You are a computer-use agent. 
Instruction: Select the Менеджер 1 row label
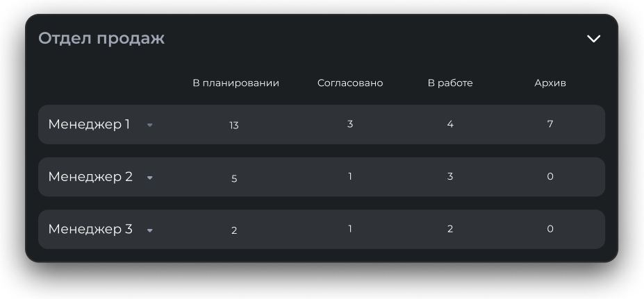pyautogui.click(x=89, y=125)
